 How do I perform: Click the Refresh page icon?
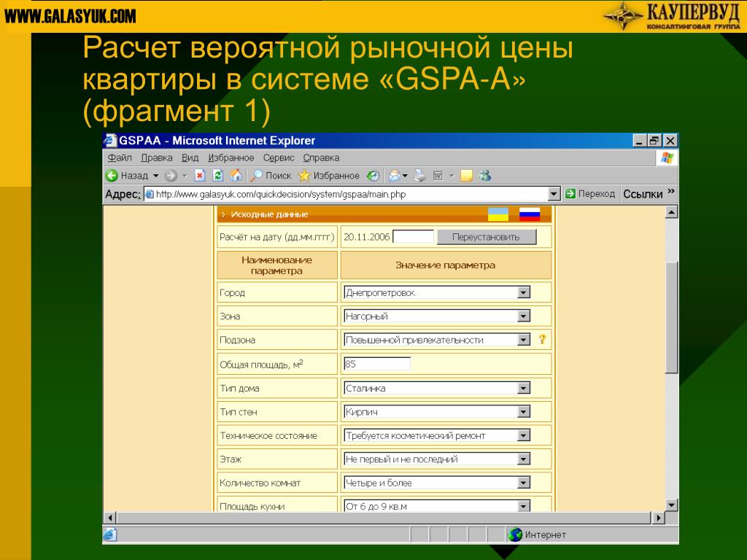click(x=217, y=176)
